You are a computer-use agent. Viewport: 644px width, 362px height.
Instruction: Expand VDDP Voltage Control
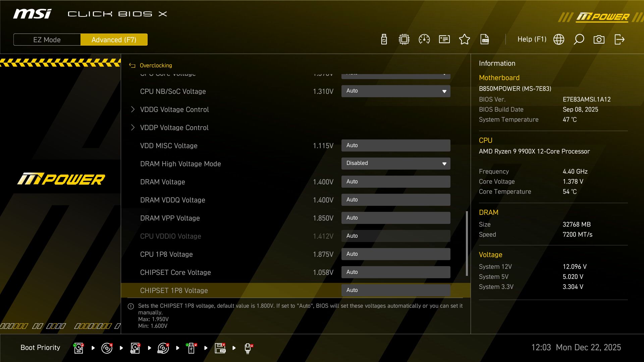[174, 127]
